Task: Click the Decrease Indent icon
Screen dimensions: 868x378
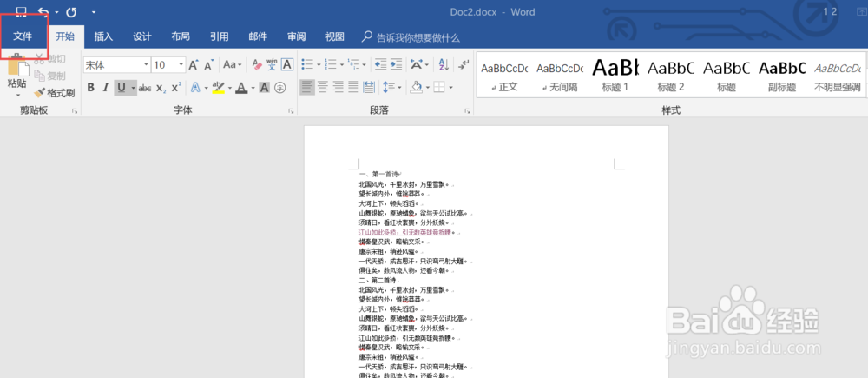Action: click(x=380, y=65)
